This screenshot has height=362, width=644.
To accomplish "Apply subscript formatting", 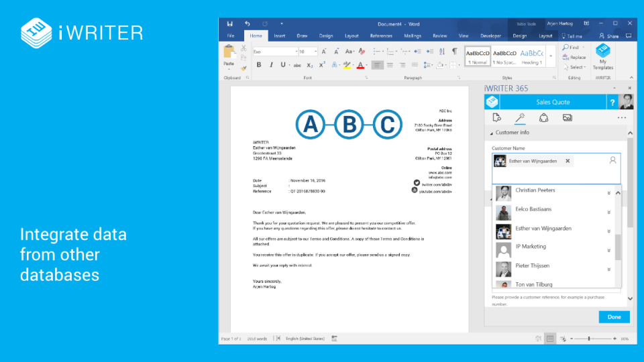I will tap(310, 65).
